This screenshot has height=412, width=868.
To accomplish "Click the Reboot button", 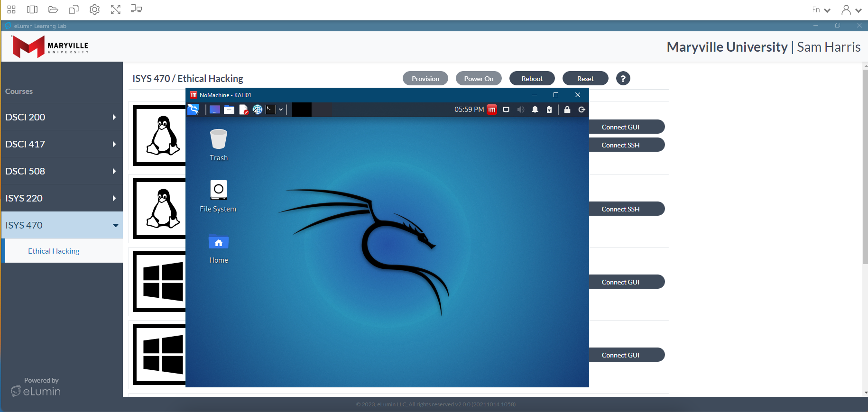I will coord(532,79).
